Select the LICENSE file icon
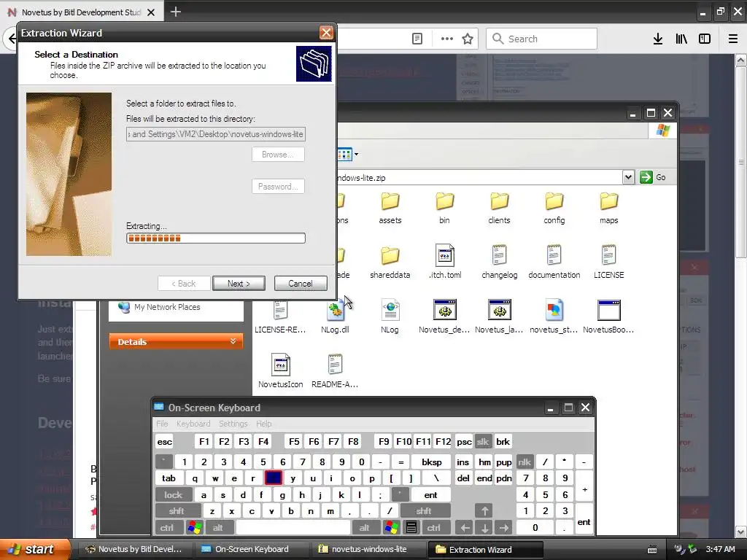The width and height of the screenshot is (747, 560). (x=609, y=256)
